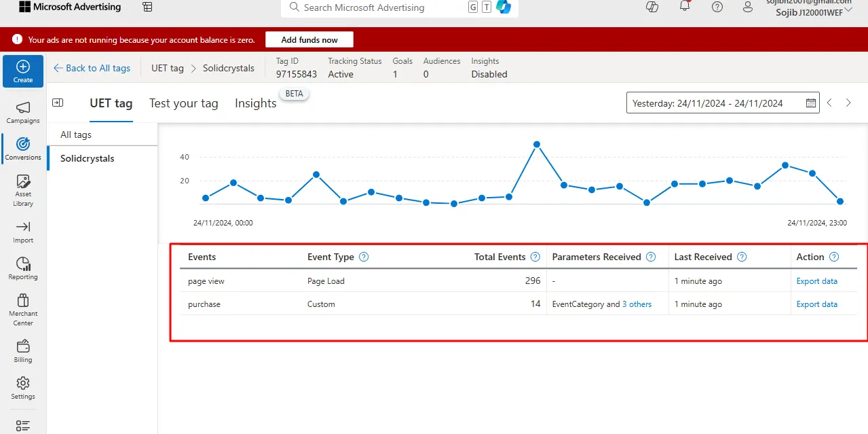Go to Asset Library
The image size is (868, 434).
point(23,191)
